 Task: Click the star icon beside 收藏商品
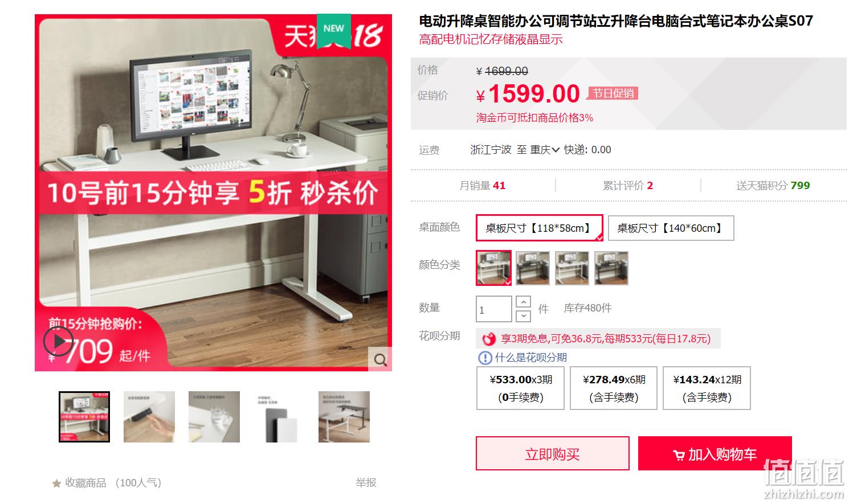coord(56,483)
